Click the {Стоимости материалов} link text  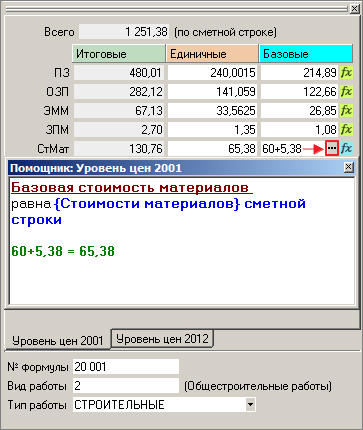[x=147, y=204]
